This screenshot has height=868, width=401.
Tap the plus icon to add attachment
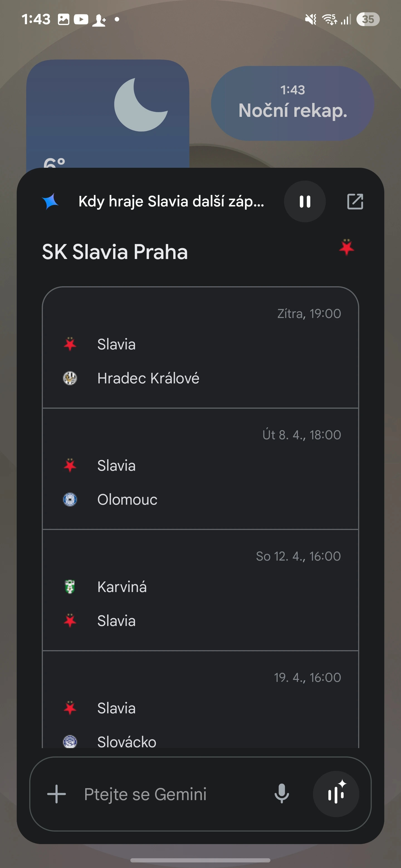click(56, 793)
